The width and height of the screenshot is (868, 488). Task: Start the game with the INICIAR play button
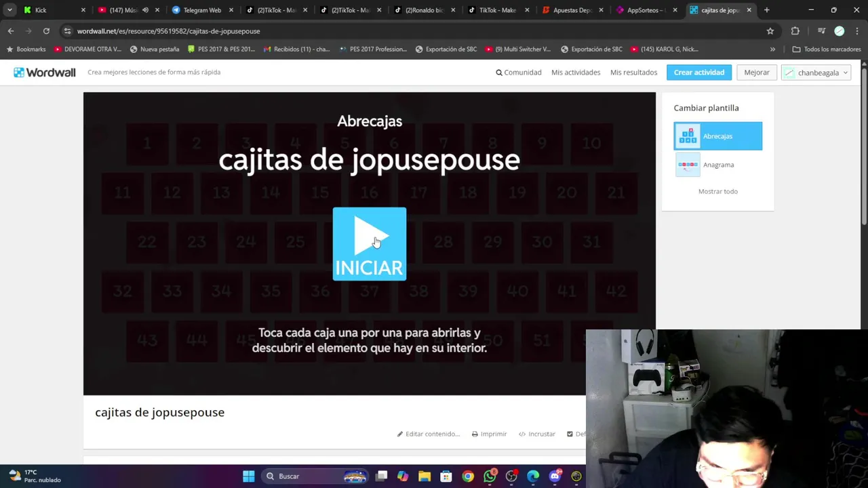370,244
